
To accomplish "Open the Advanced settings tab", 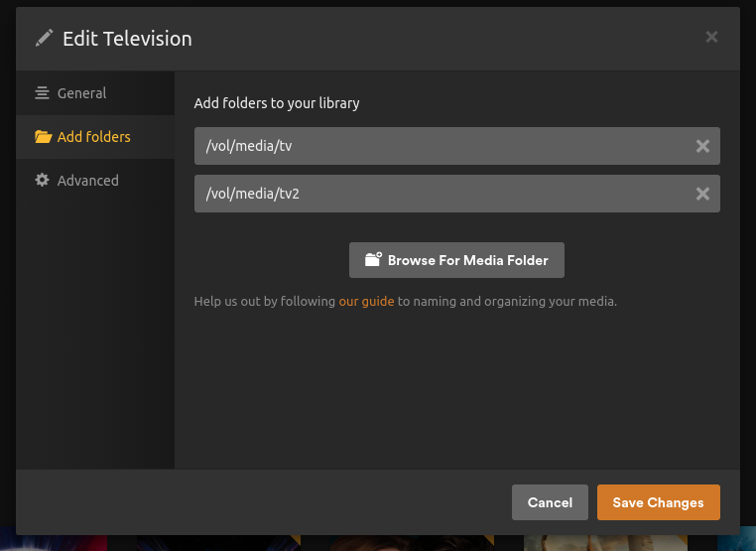I will tap(87, 181).
